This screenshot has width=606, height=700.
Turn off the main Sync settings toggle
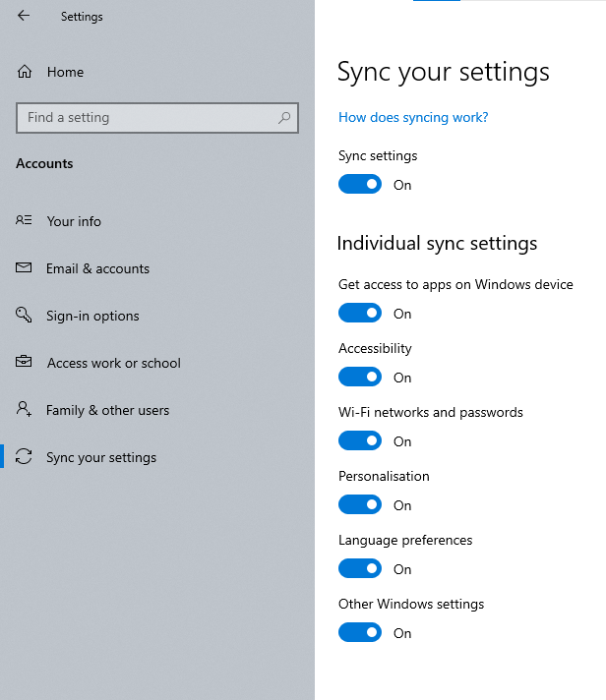360,184
